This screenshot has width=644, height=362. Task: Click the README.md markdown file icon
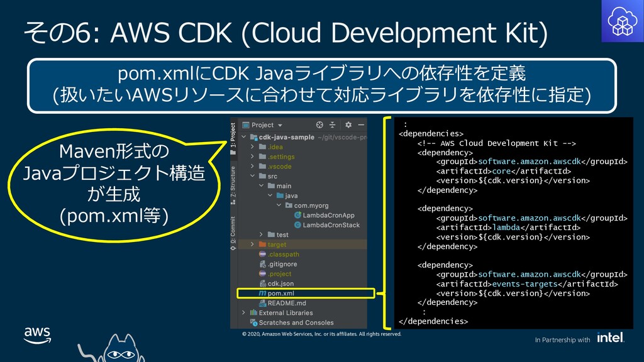263,303
